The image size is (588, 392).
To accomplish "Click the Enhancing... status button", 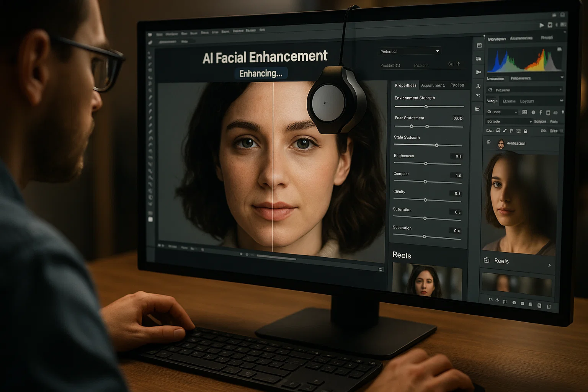I will [261, 73].
